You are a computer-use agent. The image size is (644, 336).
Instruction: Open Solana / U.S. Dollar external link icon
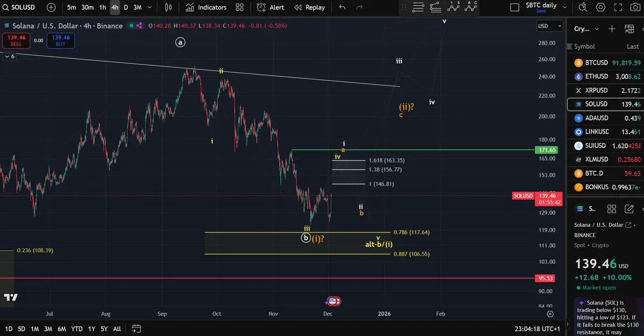coord(628,225)
